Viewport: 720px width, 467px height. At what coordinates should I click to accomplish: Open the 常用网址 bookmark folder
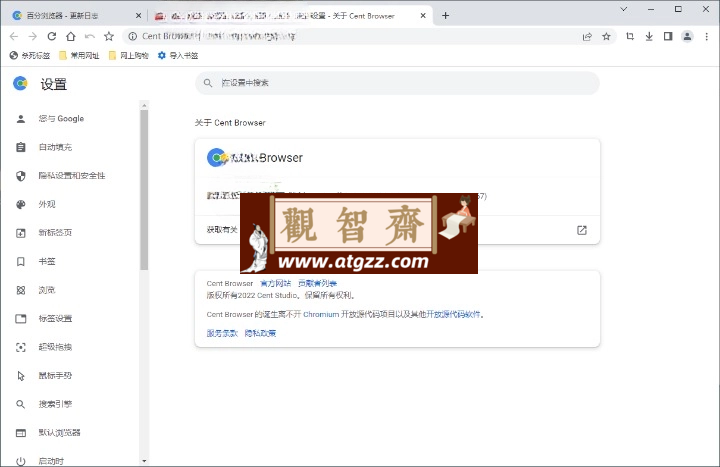click(79, 56)
